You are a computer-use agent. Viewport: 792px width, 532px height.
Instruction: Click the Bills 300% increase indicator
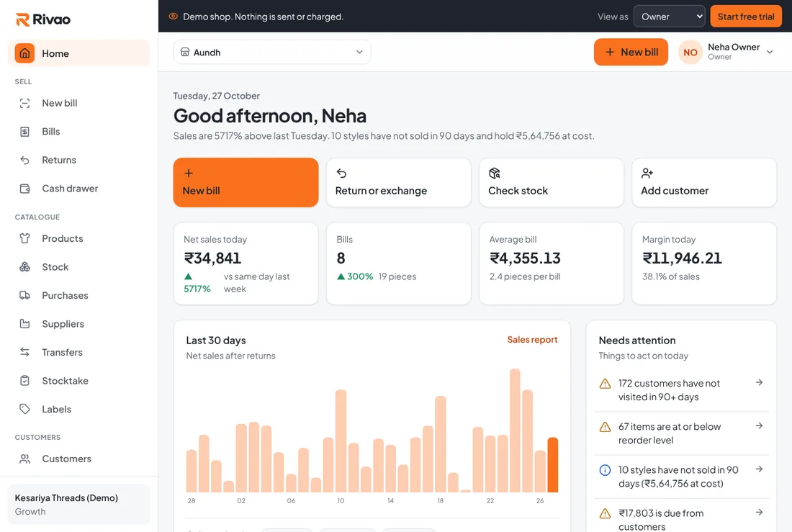355,276
